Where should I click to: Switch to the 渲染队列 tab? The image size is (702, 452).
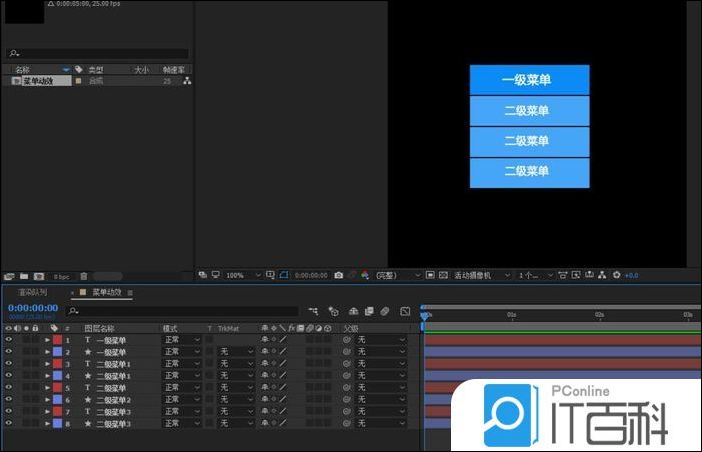pyautogui.click(x=32, y=293)
